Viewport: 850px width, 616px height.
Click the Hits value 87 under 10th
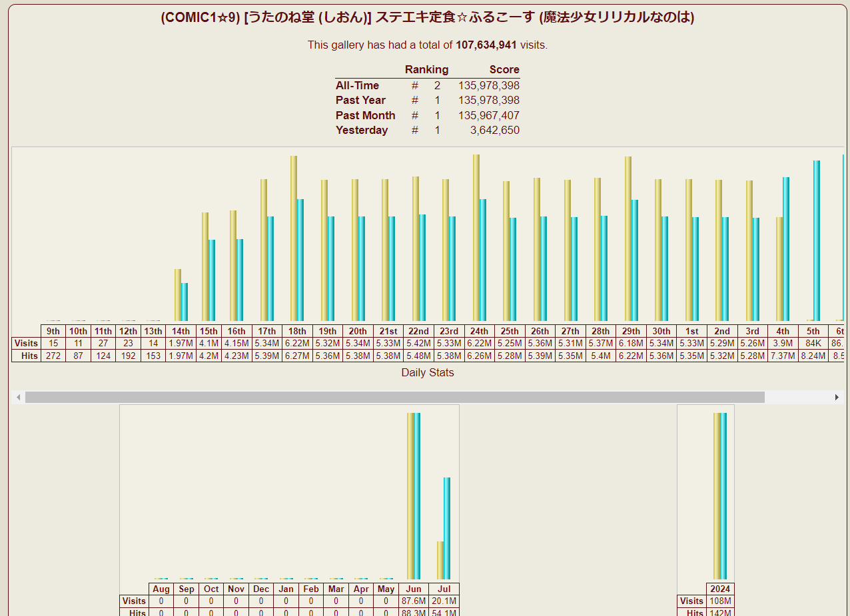tap(78, 356)
